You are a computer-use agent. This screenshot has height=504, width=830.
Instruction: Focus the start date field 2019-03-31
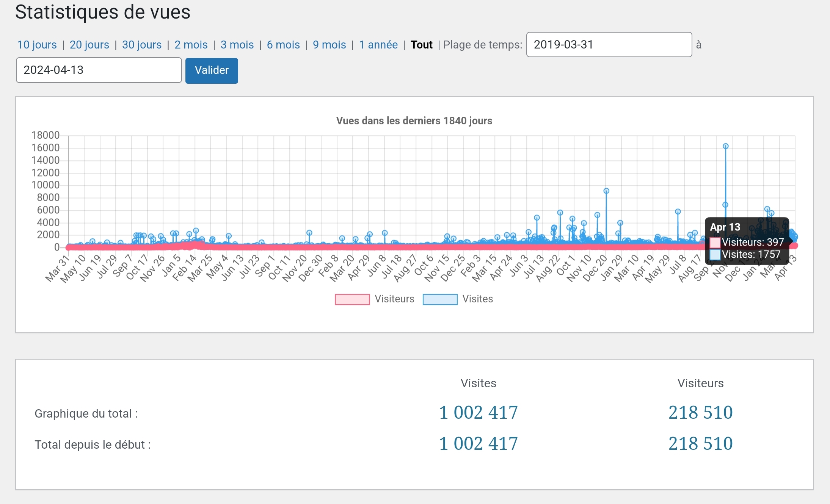click(609, 45)
